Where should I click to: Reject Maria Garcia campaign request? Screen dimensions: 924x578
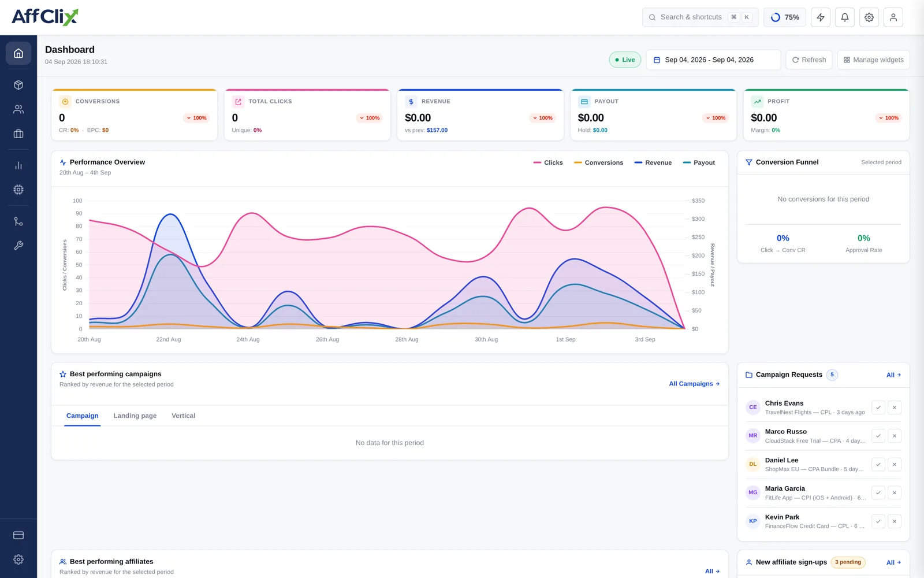tap(895, 493)
